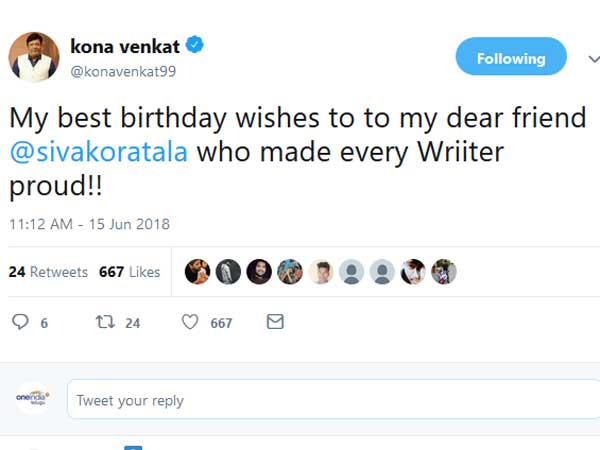Type in the Tweet your reply field

point(330,400)
